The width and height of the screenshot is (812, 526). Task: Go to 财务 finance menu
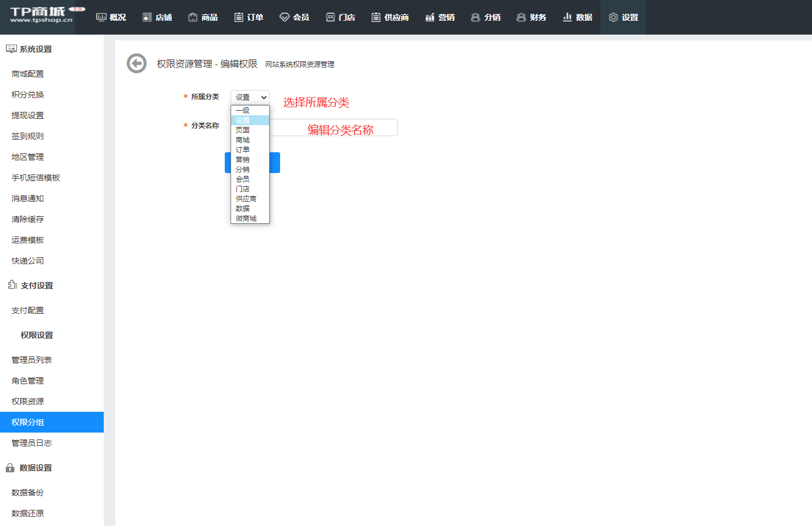point(531,17)
